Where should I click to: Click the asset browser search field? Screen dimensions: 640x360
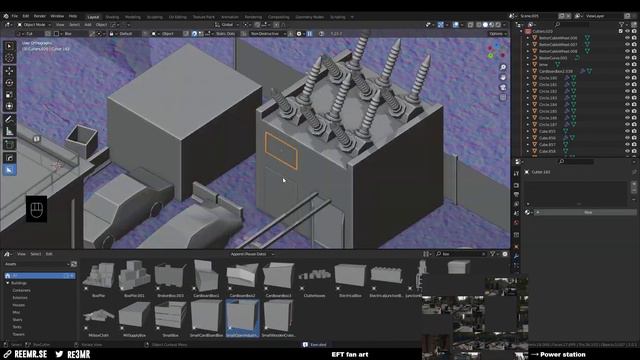[x=461, y=254]
